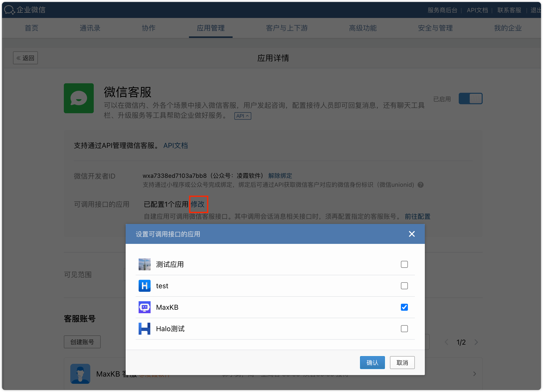Open 服务商后台 in the top menu
Viewport: 543px width, 392px height.
click(442, 10)
